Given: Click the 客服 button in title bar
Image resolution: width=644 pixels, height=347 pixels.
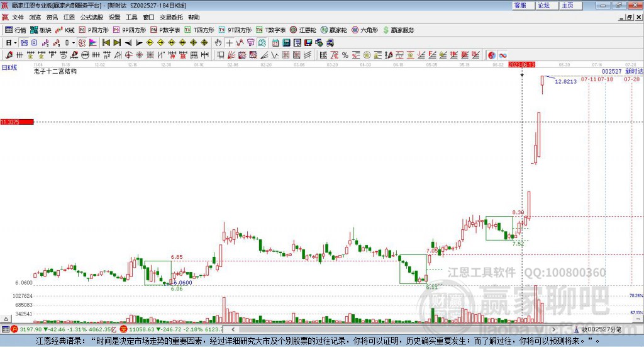Looking at the screenshot, I should coord(520,5).
